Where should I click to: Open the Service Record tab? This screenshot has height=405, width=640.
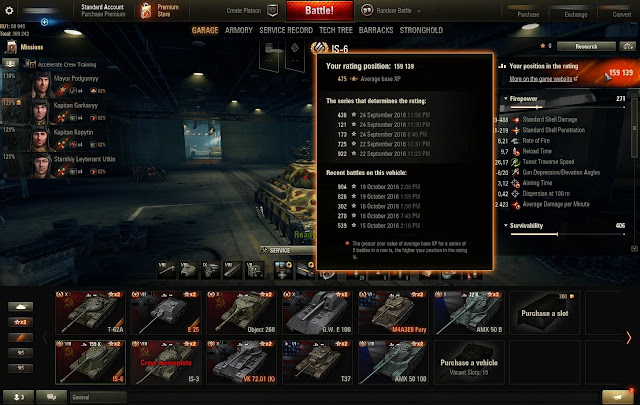click(286, 30)
